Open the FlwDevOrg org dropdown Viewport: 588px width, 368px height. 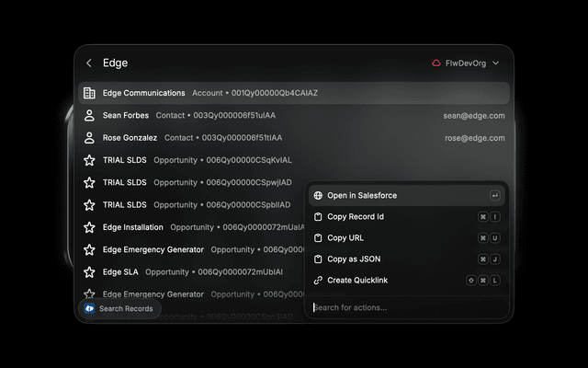tap(466, 63)
